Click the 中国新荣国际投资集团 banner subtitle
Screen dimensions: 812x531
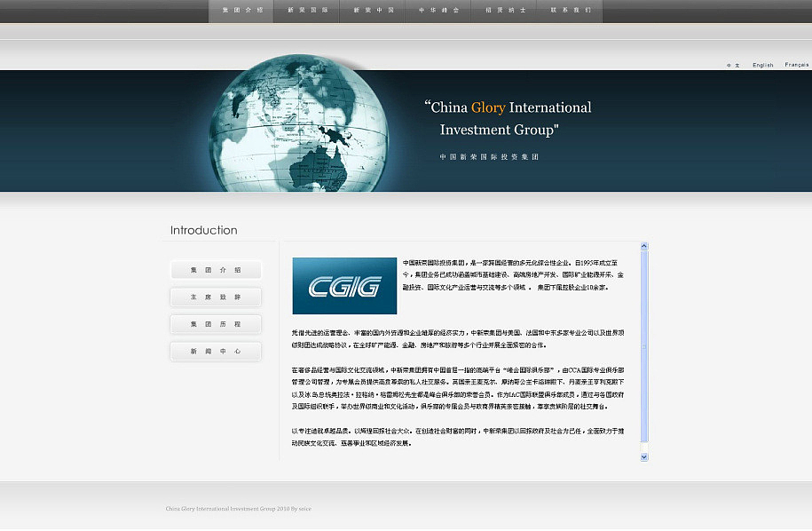click(489, 157)
